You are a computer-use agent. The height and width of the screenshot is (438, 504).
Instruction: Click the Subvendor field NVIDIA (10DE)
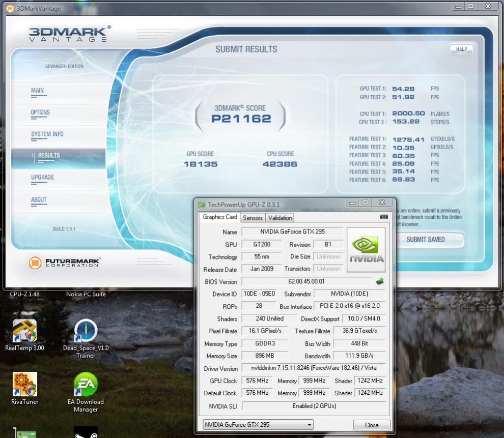pyautogui.click(x=349, y=294)
